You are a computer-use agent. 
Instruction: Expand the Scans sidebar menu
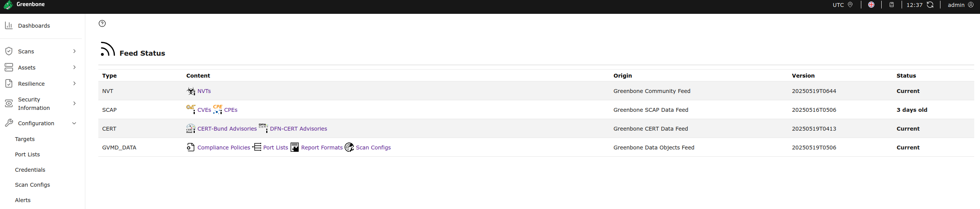pyautogui.click(x=41, y=51)
